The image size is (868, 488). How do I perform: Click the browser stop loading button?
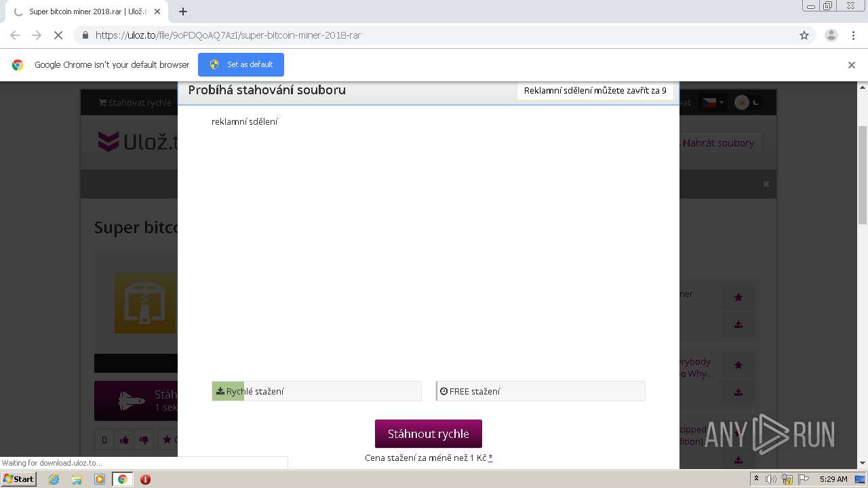click(58, 35)
